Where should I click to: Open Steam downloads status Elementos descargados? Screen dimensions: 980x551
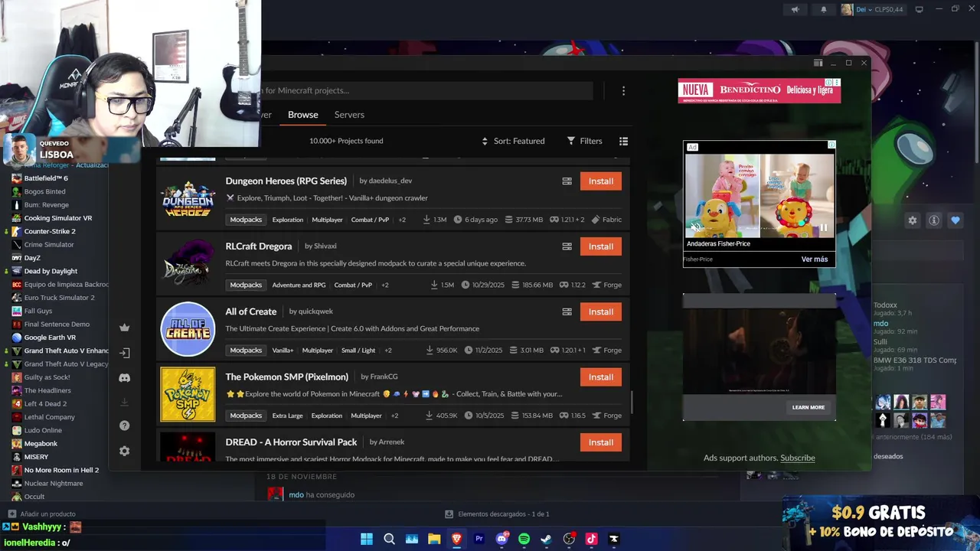point(497,514)
